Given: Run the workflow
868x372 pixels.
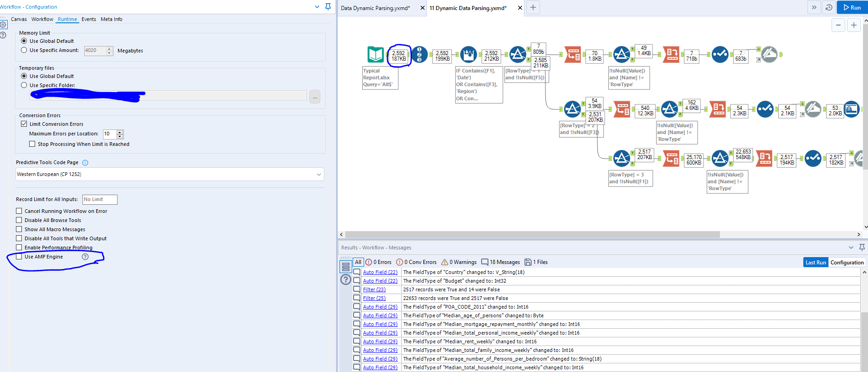Looking at the screenshot, I should click(x=852, y=7).
